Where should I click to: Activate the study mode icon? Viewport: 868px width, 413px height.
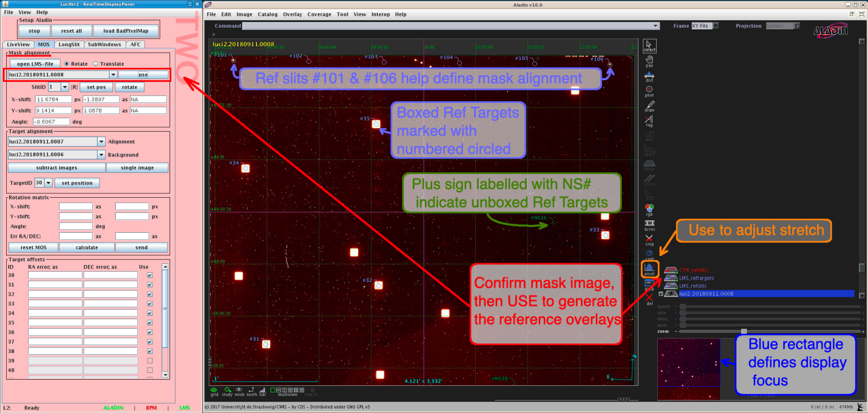pyautogui.click(x=228, y=391)
